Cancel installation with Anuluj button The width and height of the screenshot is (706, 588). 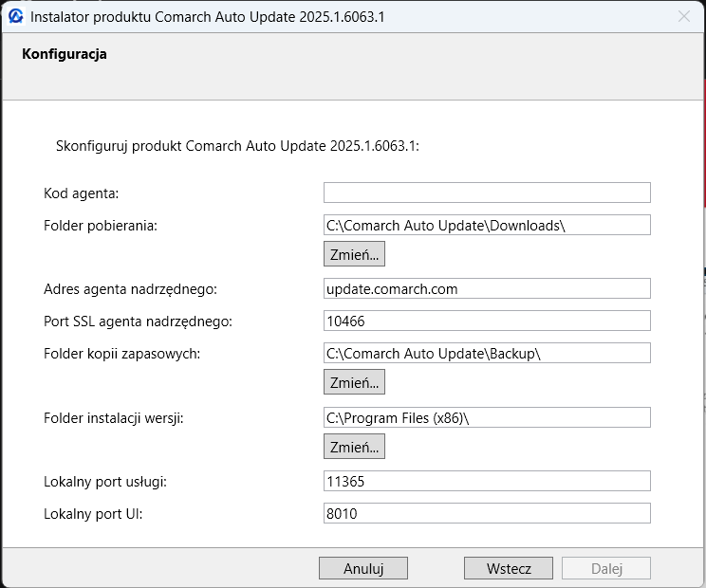point(363,568)
